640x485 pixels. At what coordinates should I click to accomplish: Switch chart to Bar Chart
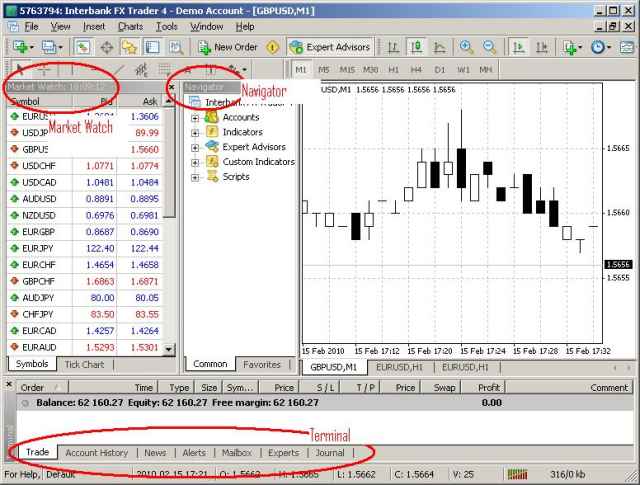[393, 47]
